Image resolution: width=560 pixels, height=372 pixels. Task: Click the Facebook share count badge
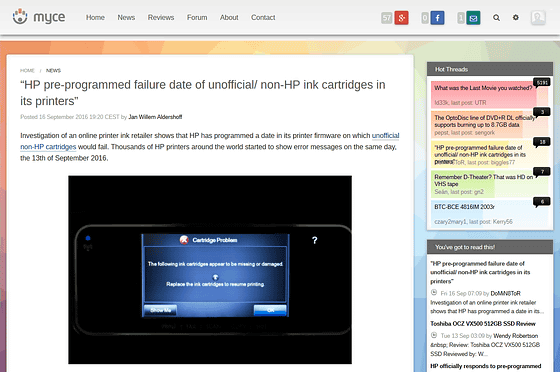[425, 18]
